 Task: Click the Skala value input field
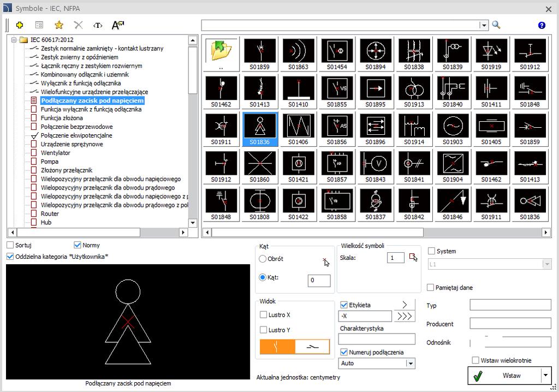(x=395, y=258)
